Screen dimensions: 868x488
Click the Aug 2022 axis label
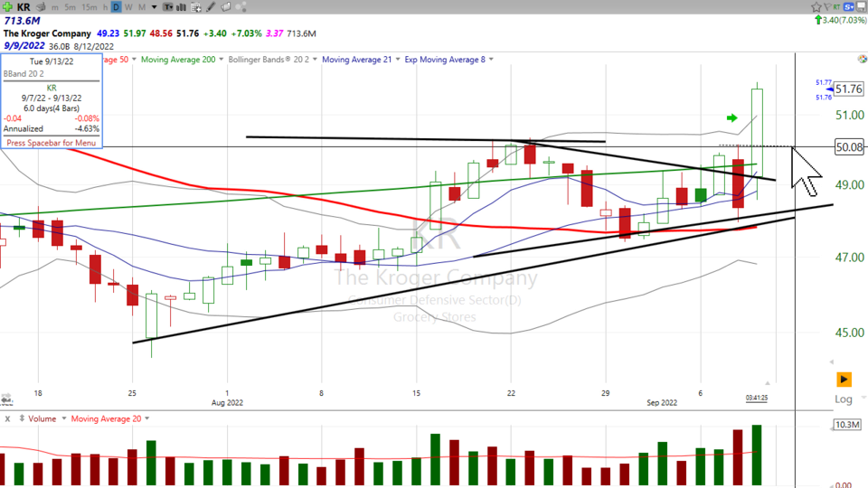(x=227, y=402)
